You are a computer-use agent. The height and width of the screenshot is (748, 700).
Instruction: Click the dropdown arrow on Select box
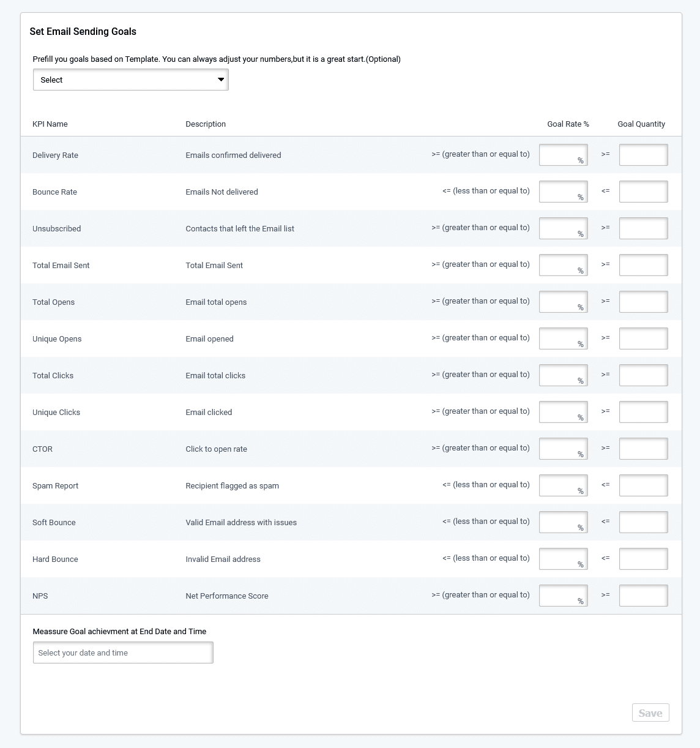click(x=220, y=80)
